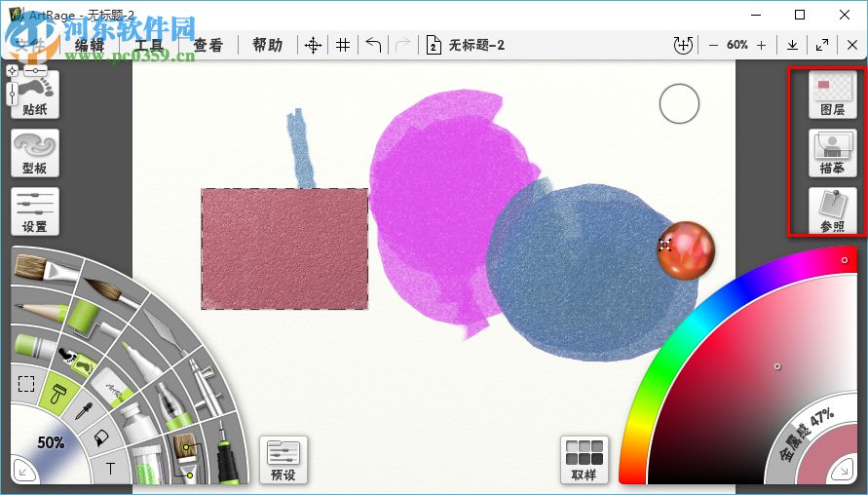The height and width of the screenshot is (495, 868).
Task: Open the 帮助 menu
Action: click(267, 45)
